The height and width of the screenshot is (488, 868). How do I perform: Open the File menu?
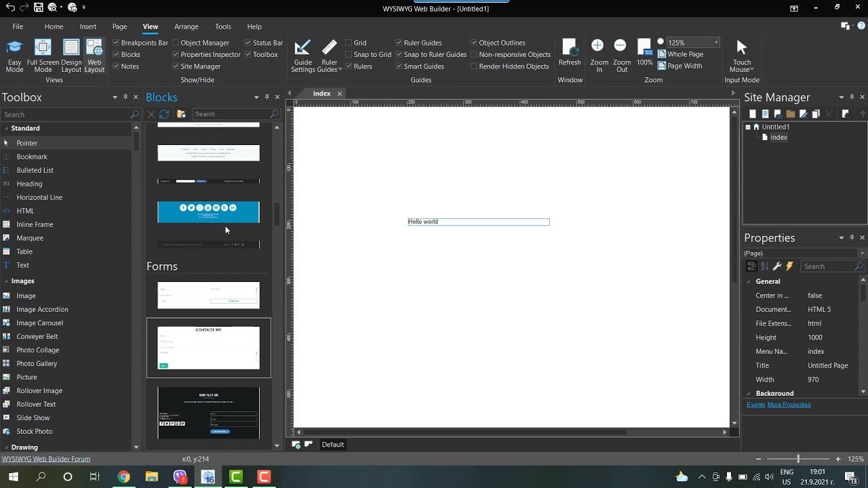coord(18,26)
